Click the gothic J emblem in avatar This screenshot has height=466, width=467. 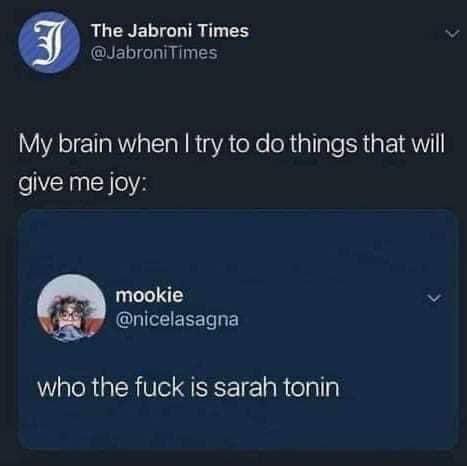pos(49,43)
